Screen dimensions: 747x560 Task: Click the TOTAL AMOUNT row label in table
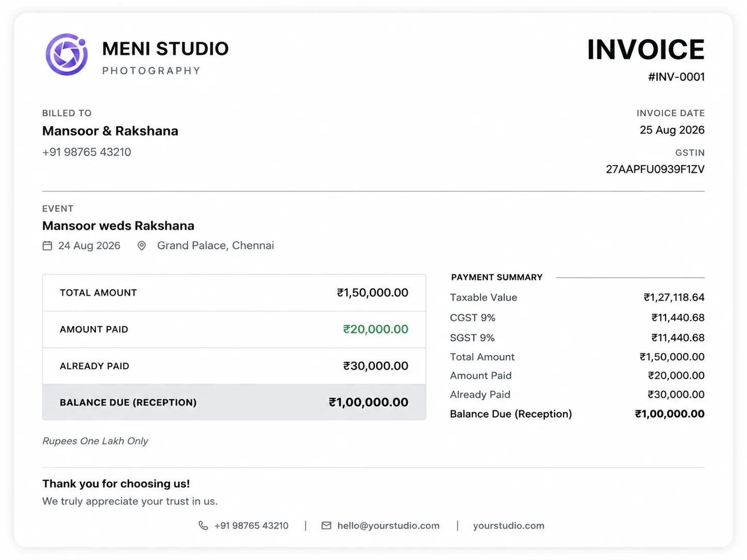[x=99, y=293]
